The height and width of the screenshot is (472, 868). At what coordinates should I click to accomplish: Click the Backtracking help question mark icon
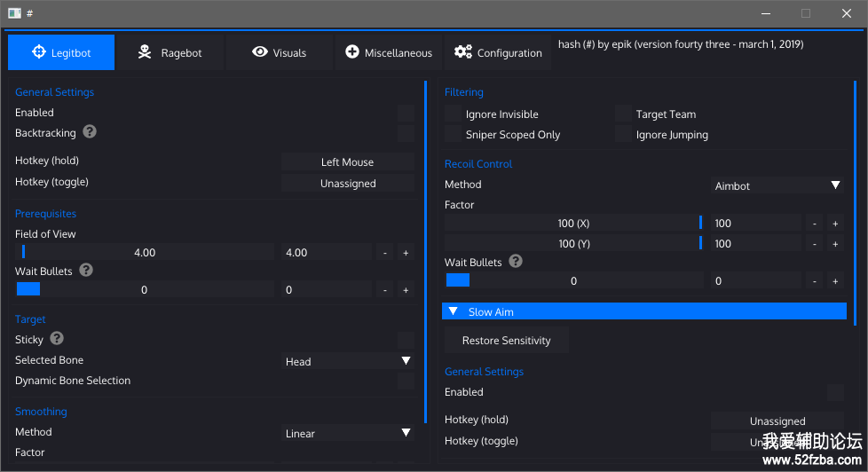[x=90, y=132]
